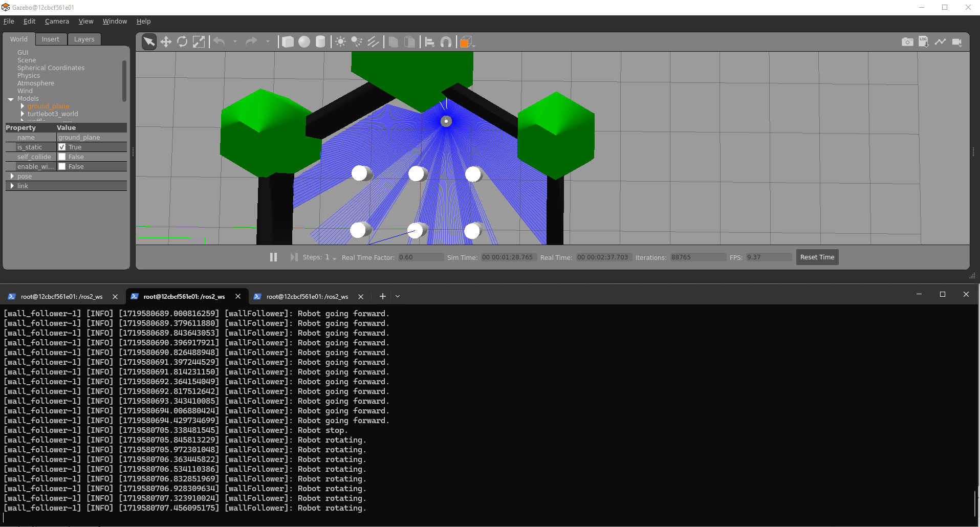The height and width of the screenshot is (527, 980).
Task: Open terminal new-tab dropdown chevron
Action: [x=398, y=296]
